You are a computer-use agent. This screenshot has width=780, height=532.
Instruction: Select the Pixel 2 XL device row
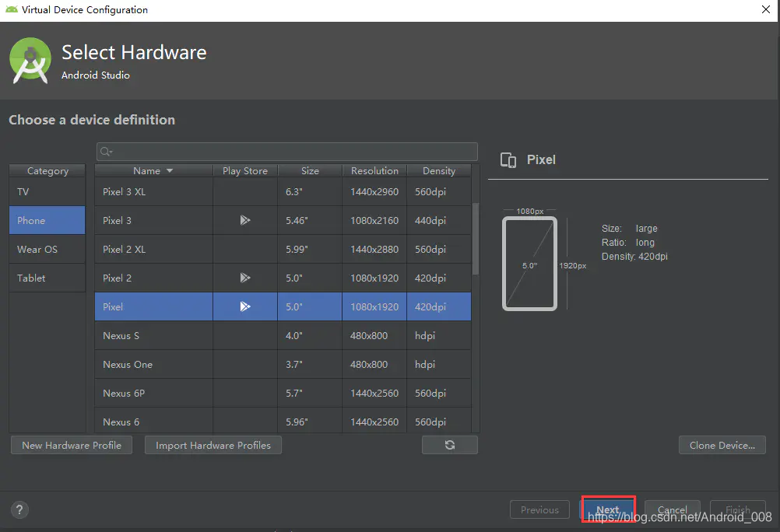[x=283, y=249]
